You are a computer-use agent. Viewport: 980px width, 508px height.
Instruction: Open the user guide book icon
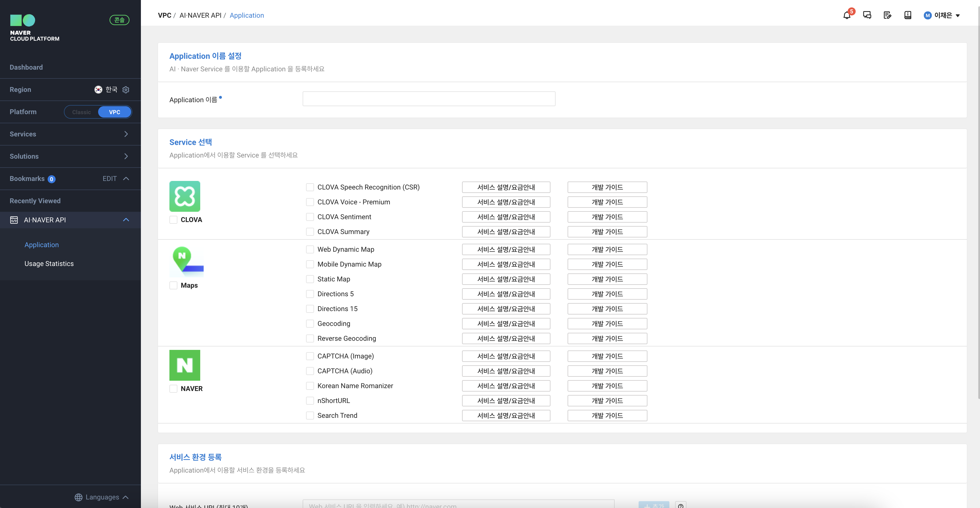click(908, 15)
